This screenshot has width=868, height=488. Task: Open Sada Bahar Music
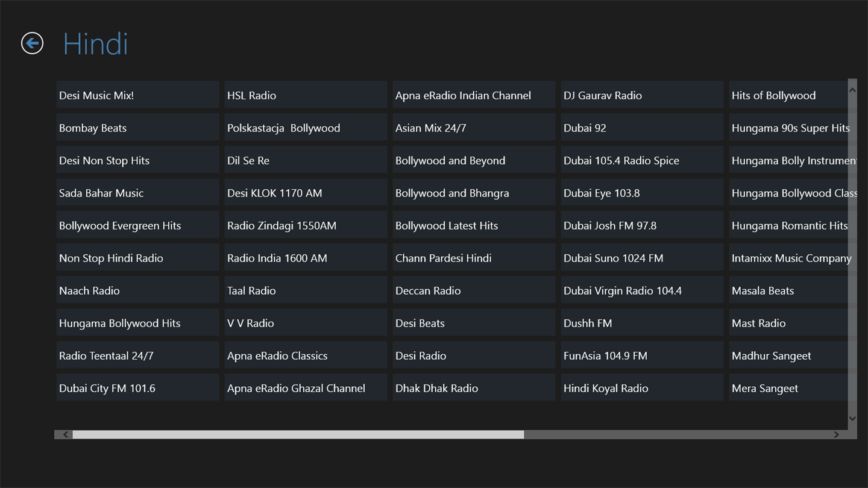coord(138,193)
